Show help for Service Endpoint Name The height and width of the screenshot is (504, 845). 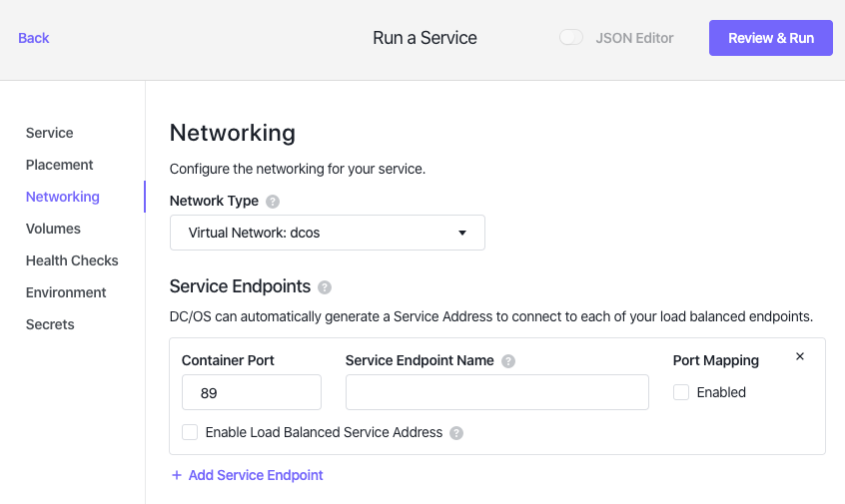click(x=508, y=361)
